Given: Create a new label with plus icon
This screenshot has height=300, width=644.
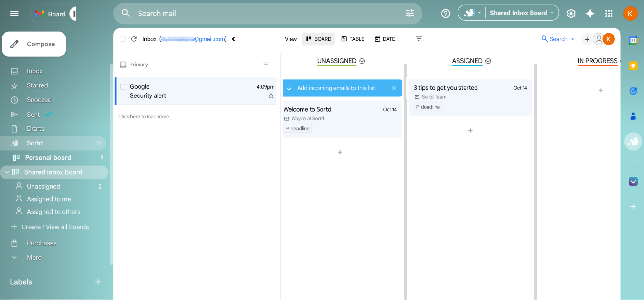Looking at the screenshot, I should pos(98,282).
